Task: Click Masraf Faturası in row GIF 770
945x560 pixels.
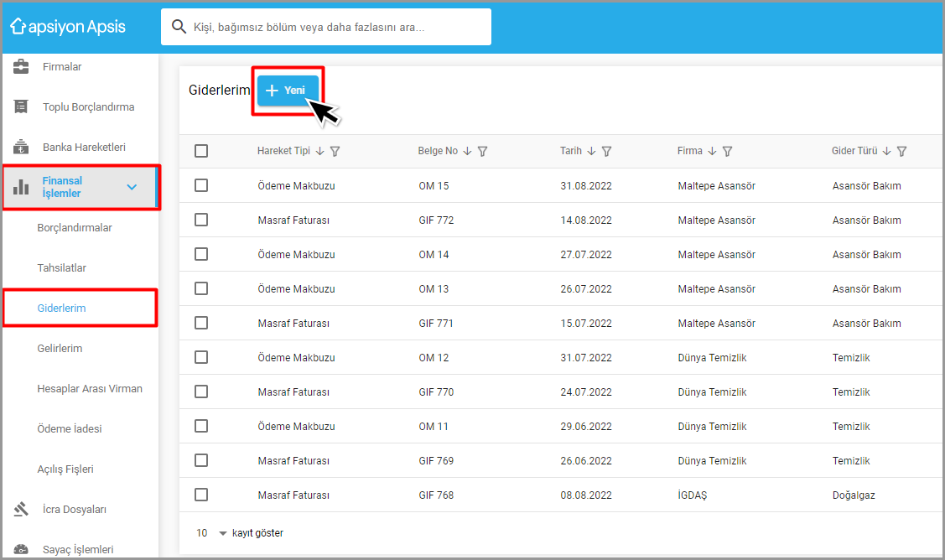Action: pos(293,391)
